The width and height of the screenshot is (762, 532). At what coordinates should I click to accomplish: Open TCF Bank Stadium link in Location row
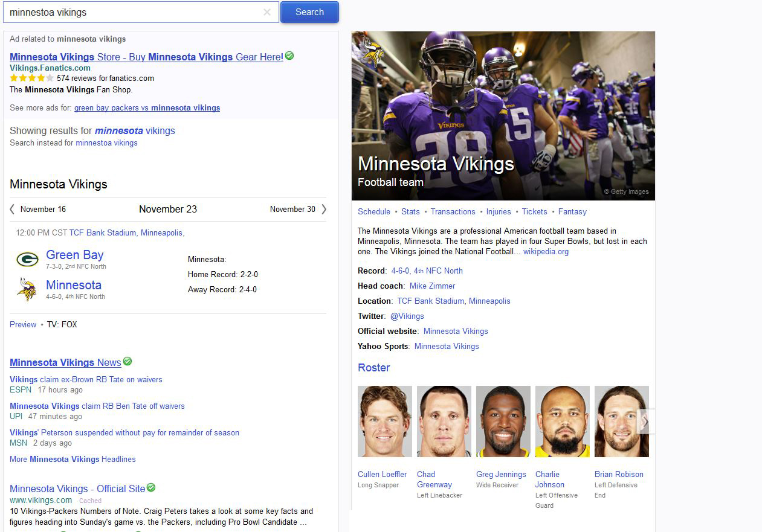pos(454,301)
